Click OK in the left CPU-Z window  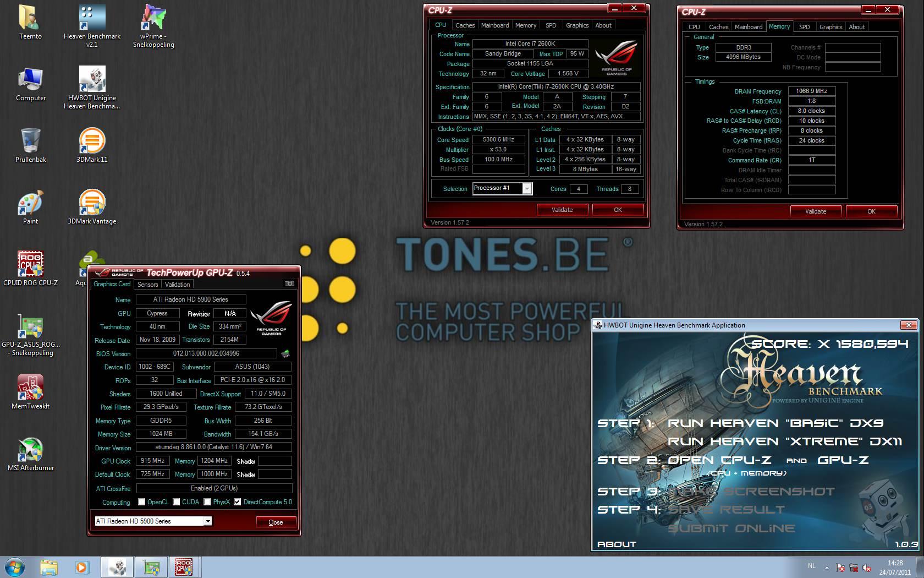click(618, 210)
